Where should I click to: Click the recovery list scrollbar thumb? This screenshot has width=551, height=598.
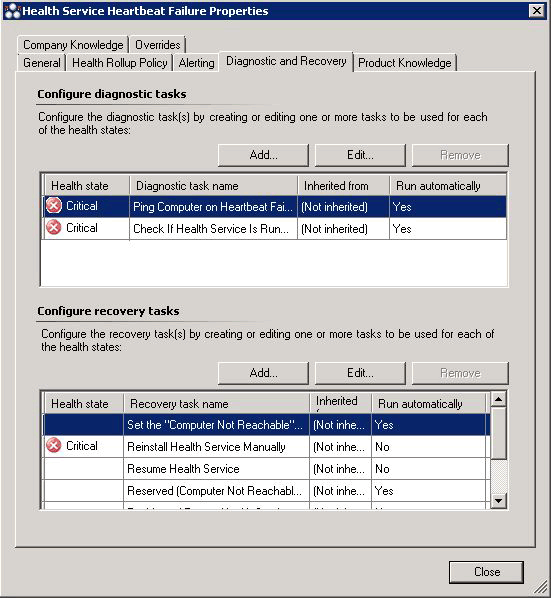click(498, 433)
